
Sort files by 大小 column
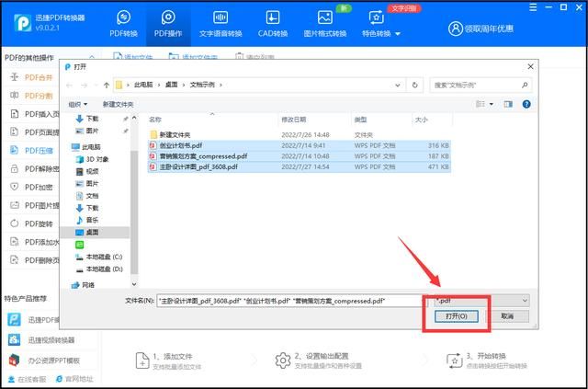421,120
